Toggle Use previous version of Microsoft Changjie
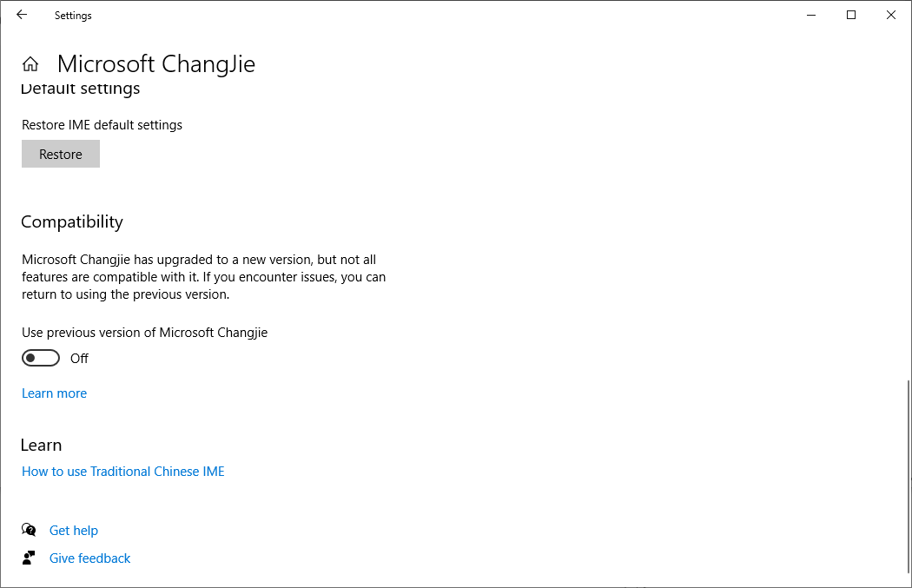The height and width of the screenshot is (588, 912). coord(41,358)
